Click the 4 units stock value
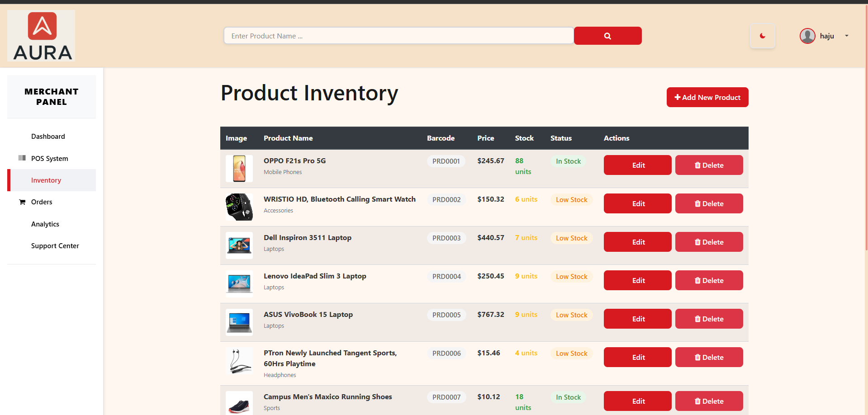Screen dimensions: 868x415 click(x=526, y=353)
